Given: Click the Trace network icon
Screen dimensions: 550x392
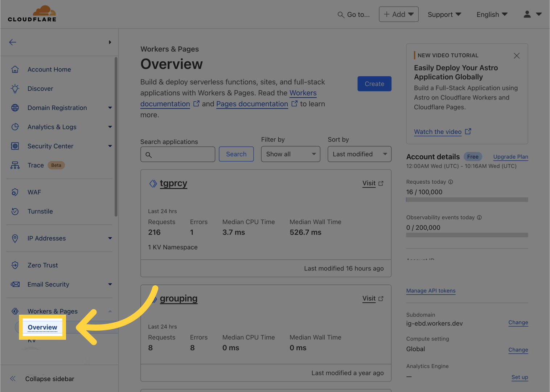Looking at the screenshot, I should click(x=15, y=165).
